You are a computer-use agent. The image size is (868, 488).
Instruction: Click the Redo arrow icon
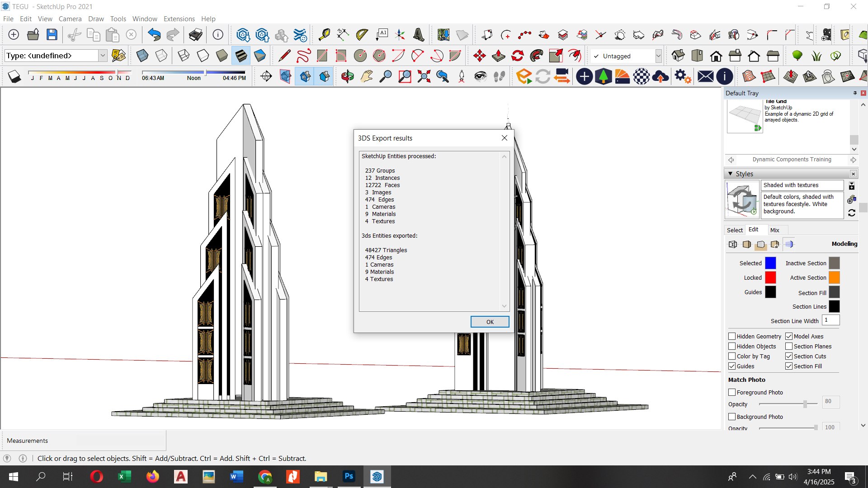coord(173,35)
